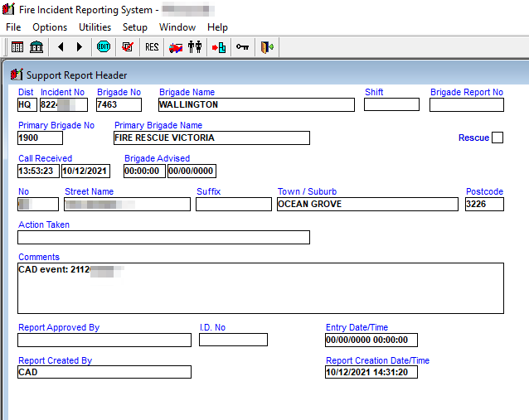Click the RES toolbar button
Image resolution: width=529 pixels, height=420 pixels.
coord(152,47)
